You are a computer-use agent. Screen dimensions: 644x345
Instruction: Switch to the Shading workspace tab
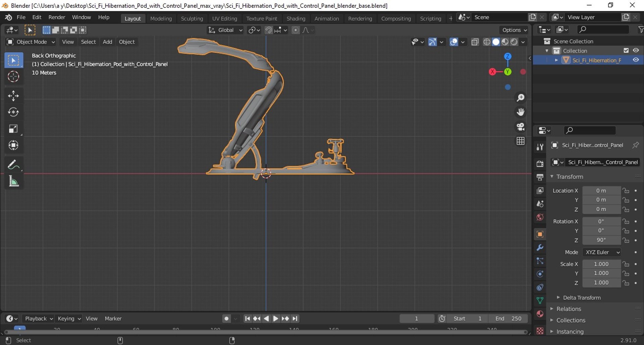click(296, 18)
